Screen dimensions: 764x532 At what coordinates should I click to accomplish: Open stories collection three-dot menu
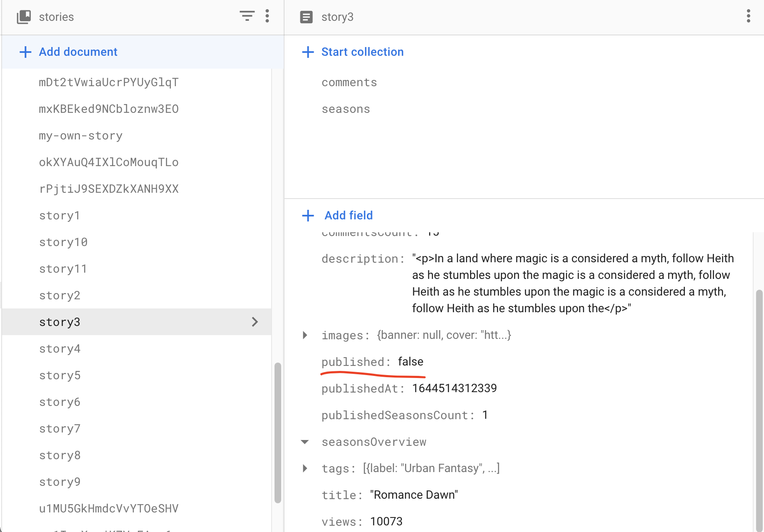[267, 17]
